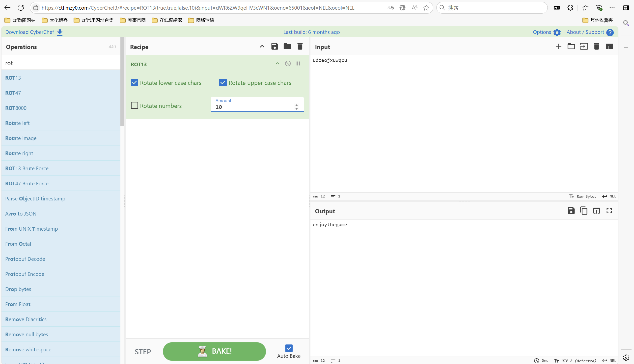Enable Rotate numbers checkbox
Viewport: 634px width, 364px height.
(x=135, y=105)
